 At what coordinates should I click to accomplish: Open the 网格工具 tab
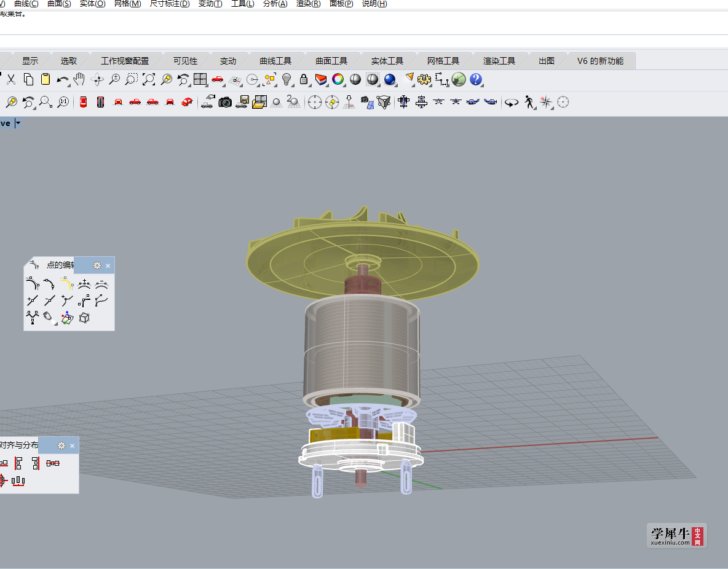(443, 61)
